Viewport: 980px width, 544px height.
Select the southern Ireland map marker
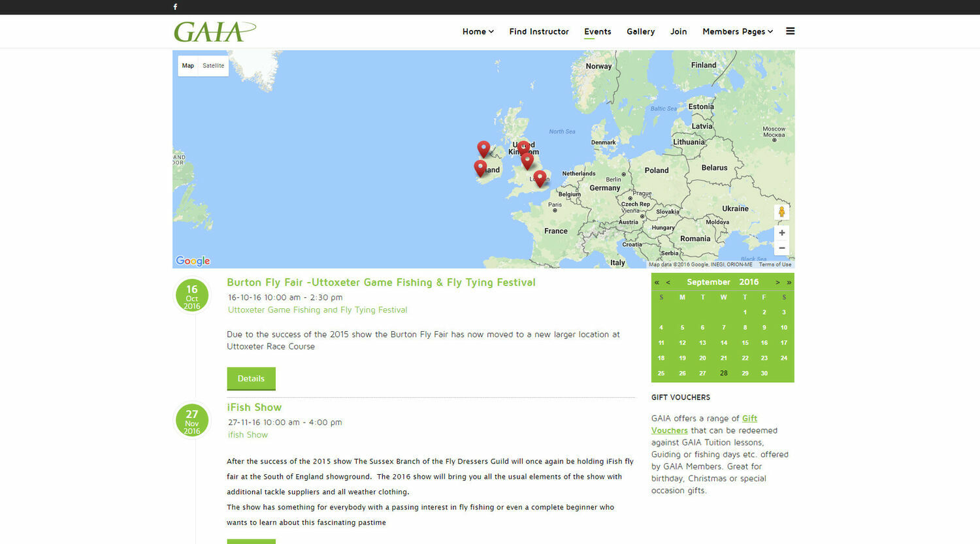[480, 168]
